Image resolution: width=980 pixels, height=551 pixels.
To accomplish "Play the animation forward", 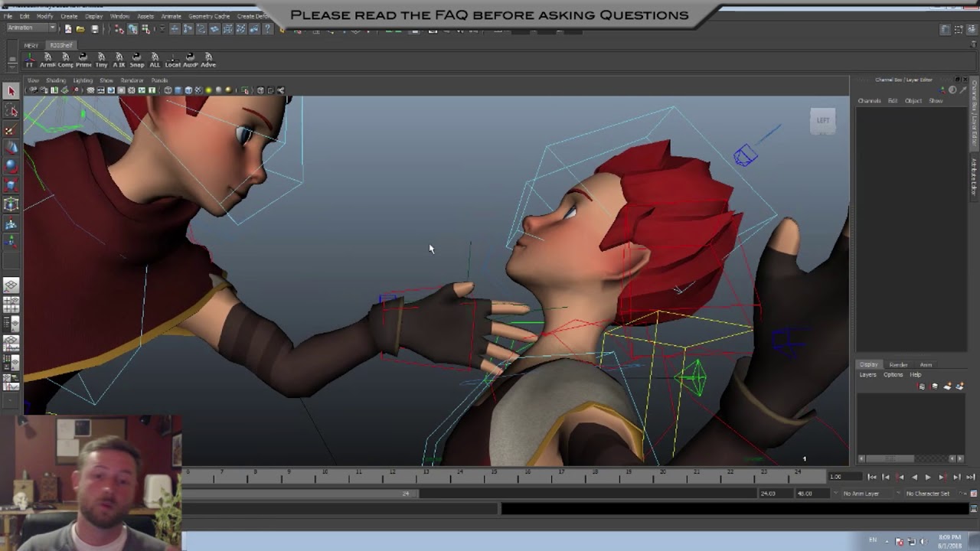I will 928,477.
